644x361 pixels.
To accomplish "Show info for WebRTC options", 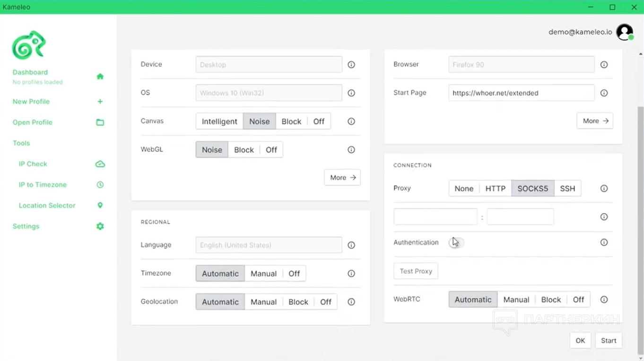I will pyautogui.click(x=604, y=300).
